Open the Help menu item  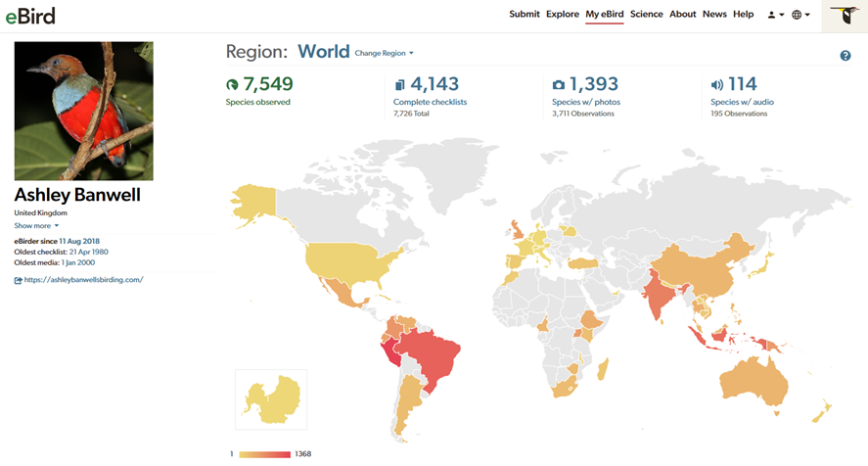744,15
